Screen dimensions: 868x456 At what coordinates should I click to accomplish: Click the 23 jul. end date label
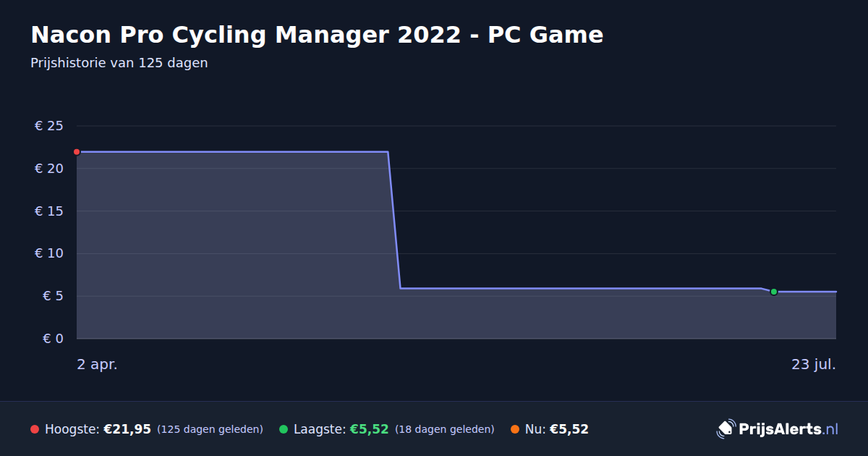pos(814,364)
